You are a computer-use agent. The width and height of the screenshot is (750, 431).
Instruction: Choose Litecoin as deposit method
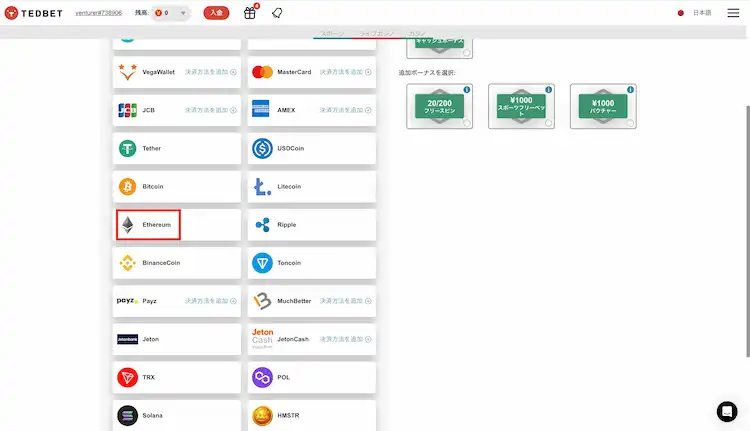pyautogui.click(x=311, y=187)
